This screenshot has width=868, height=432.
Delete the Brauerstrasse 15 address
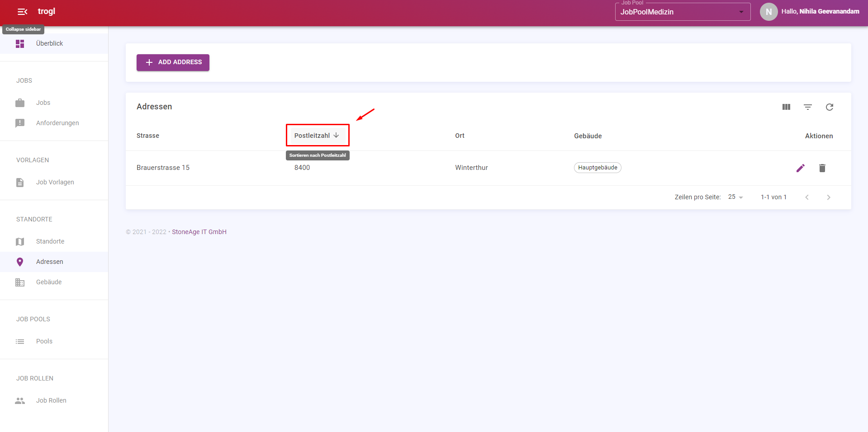pyautogui.click(x=822, y=168)
